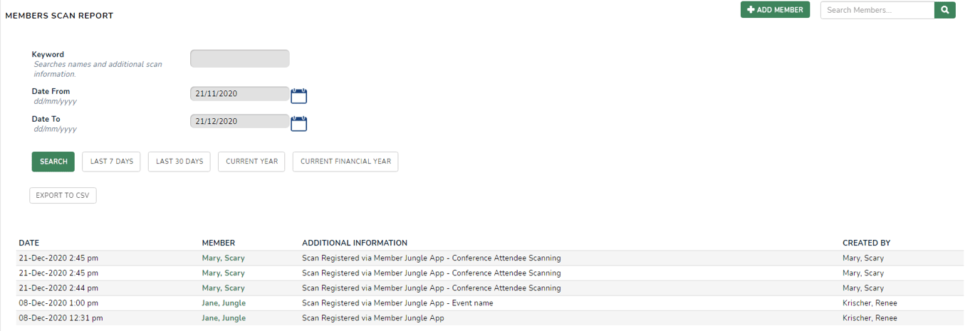
Task: Click the Created By column header
Action: (x=866, y=243)
